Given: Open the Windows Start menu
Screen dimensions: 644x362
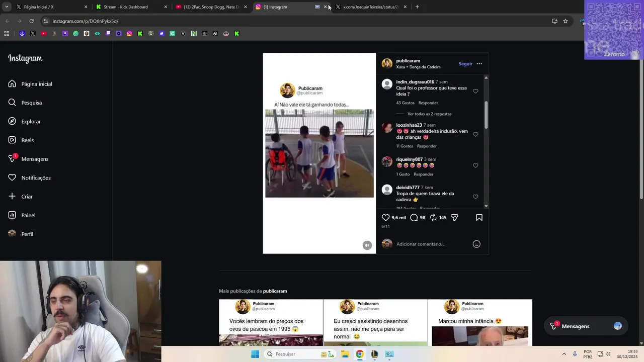Looking at the screenshot, I should [x=255, y=354].
